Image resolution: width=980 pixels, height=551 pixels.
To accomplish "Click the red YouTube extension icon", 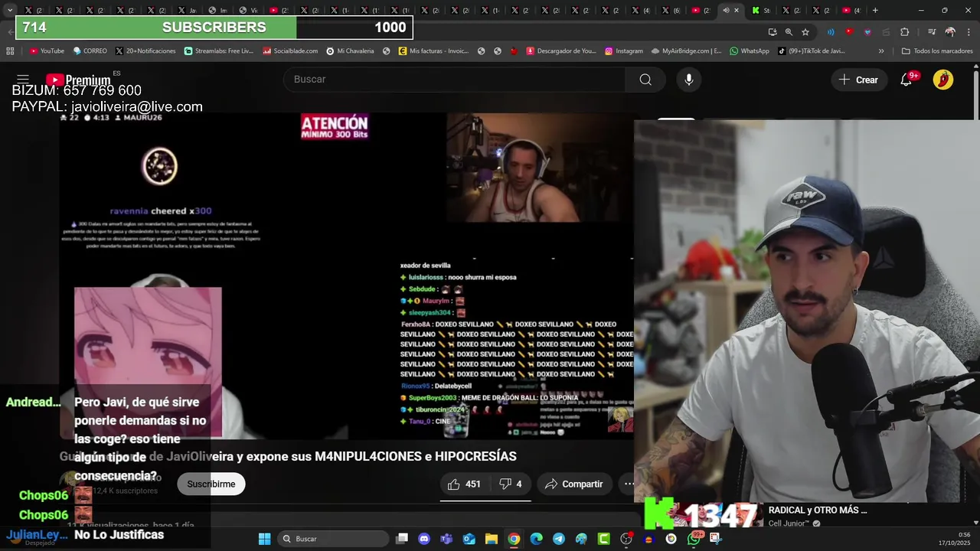I will (x=849, y=32).
